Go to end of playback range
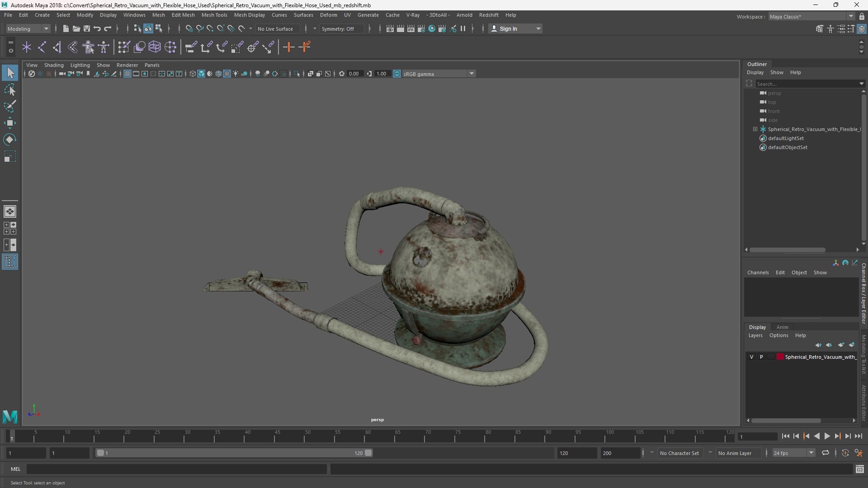This screenshot has height=488, width=868. point(859,436)
